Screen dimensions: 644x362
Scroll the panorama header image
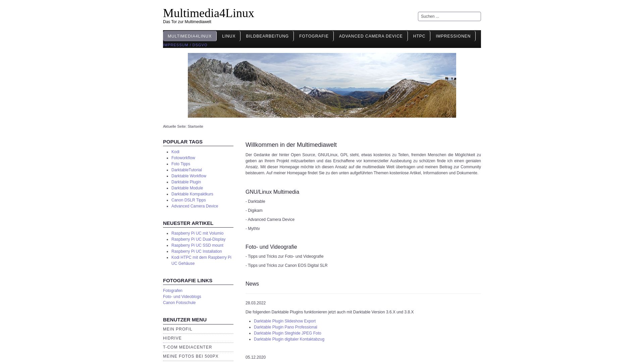[322, 85]
